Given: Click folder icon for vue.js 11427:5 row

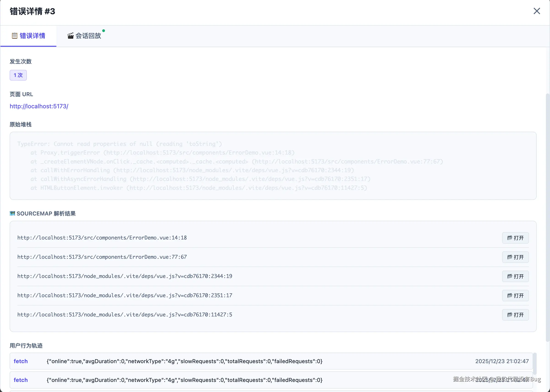Looking at the screenshot, I should click(x=509, y=315).
